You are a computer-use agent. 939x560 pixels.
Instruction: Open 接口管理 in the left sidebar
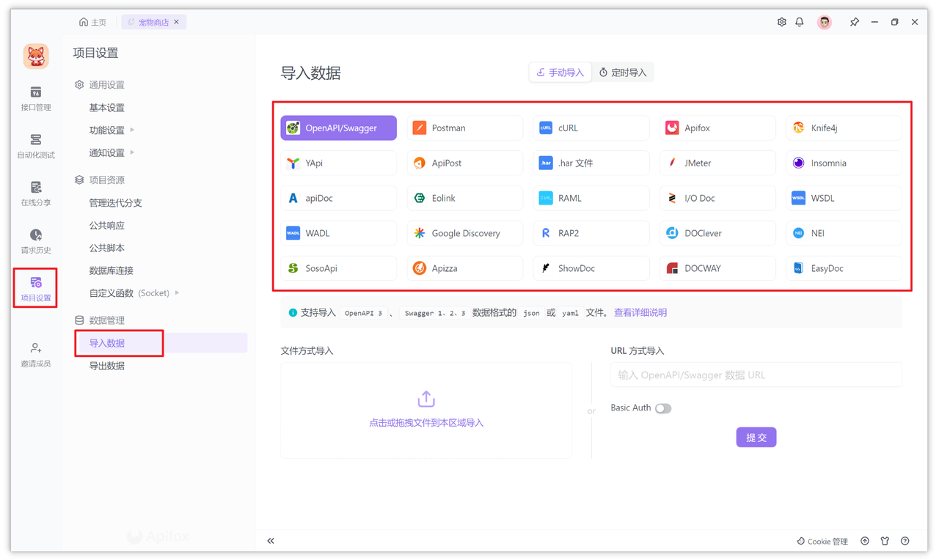(35, 99)
